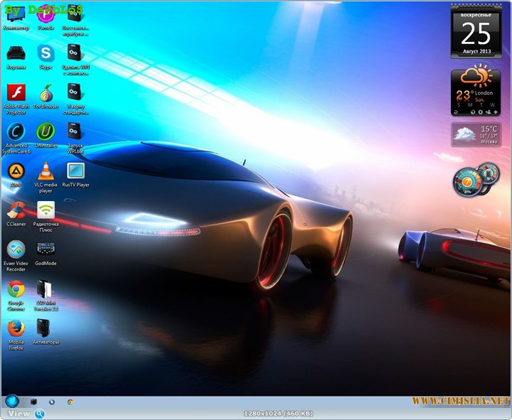Open Adobe Flash Projector shortcut
The image size is (512, 420).
point(16,93)
